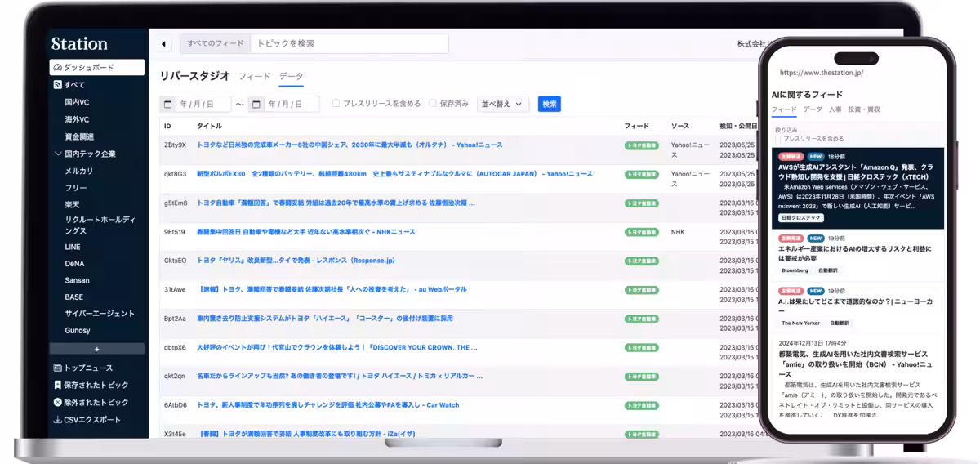Open the 並べ替え sort dropdown
980x464 pixels.
503,105
